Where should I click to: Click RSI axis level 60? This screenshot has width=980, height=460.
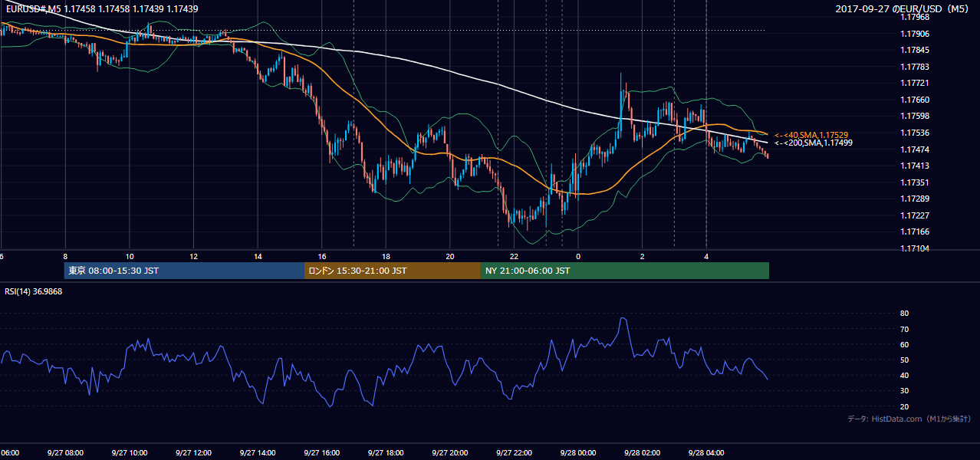905,344
